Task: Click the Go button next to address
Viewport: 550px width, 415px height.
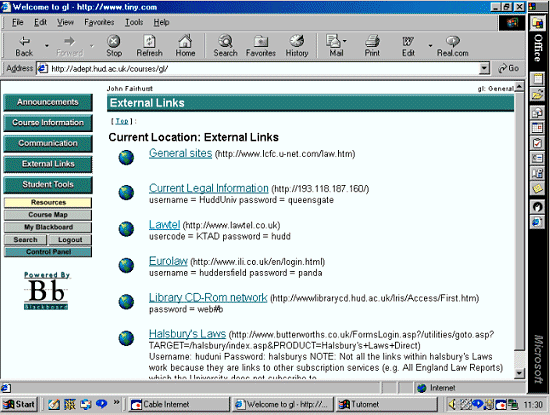Action: point(509,68)
